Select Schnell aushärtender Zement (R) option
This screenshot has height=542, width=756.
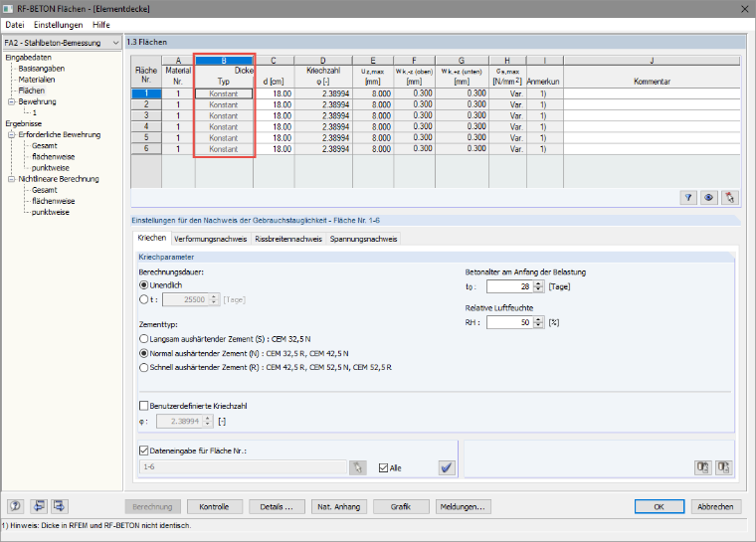pyautogui.click(x=143, y=367)
